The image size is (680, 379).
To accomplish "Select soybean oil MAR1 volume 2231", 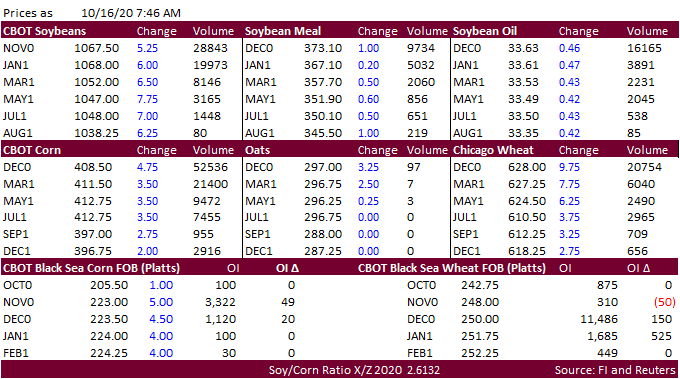I will 641,82.
